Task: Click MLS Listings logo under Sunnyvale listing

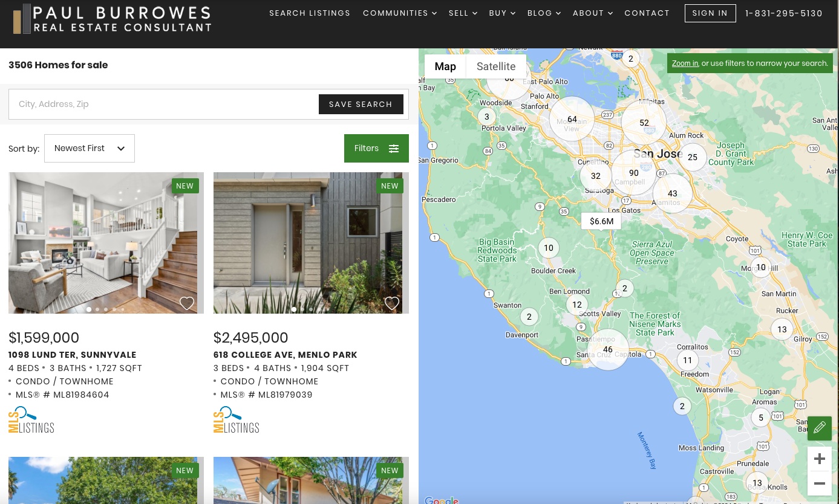Action: [31, 420]
